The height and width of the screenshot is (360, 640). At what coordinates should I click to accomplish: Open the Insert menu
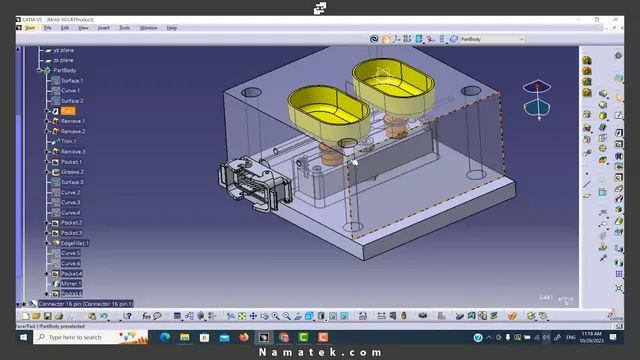(x=104, y=28)
